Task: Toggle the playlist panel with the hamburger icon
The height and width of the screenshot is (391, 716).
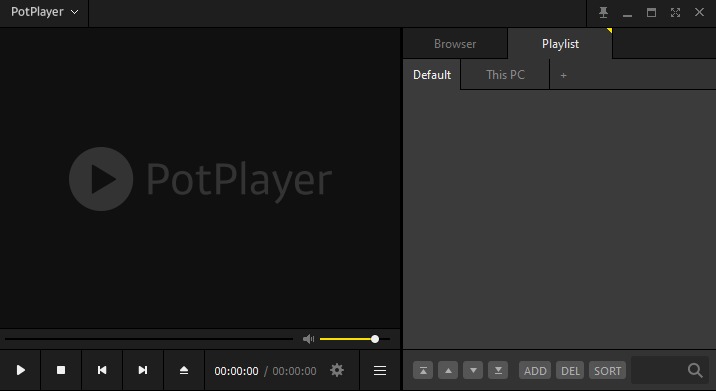Action: (380, 370)
